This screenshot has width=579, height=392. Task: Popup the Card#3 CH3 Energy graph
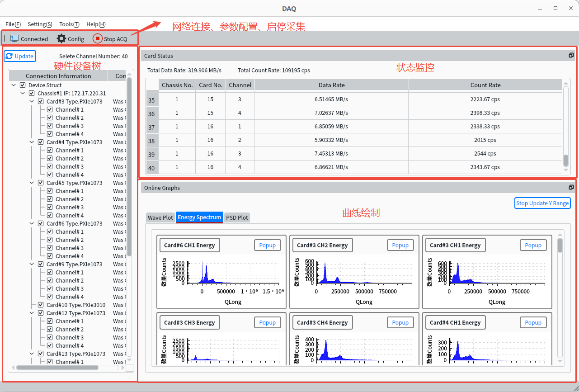click(x=268, y=322)
